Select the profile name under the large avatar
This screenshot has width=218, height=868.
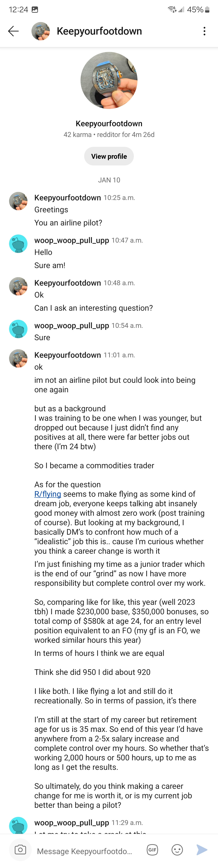109,123
